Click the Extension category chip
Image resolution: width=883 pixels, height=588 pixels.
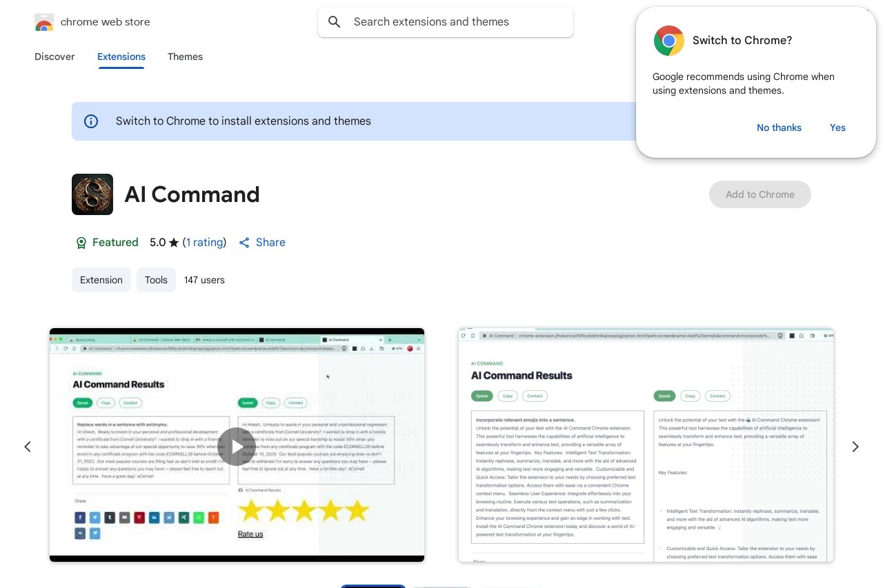coord(101,280)
